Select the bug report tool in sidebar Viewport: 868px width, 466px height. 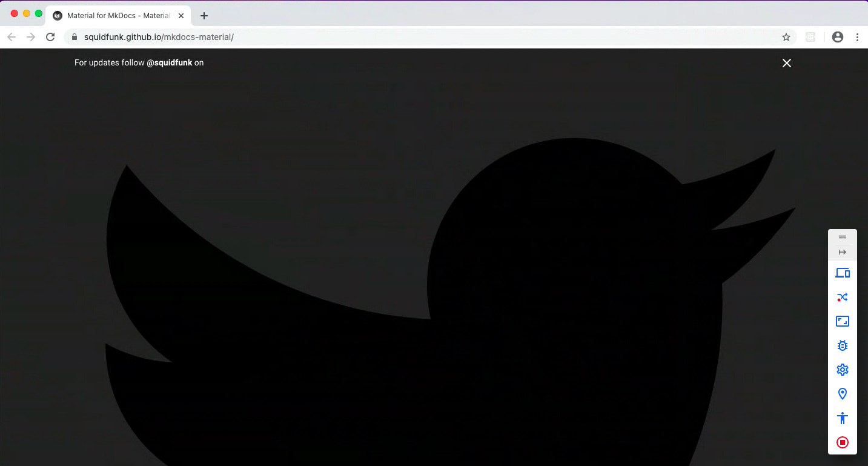point(843,345)
